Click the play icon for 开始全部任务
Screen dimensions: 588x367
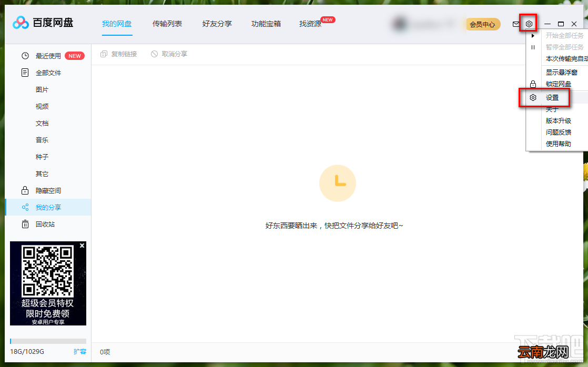(x=533, y=36)
